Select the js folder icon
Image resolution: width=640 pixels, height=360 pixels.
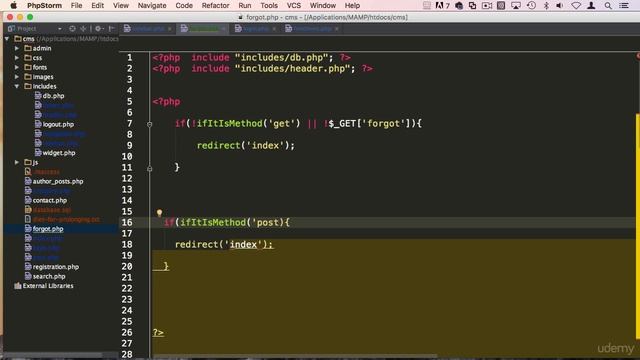pos(28,162)
